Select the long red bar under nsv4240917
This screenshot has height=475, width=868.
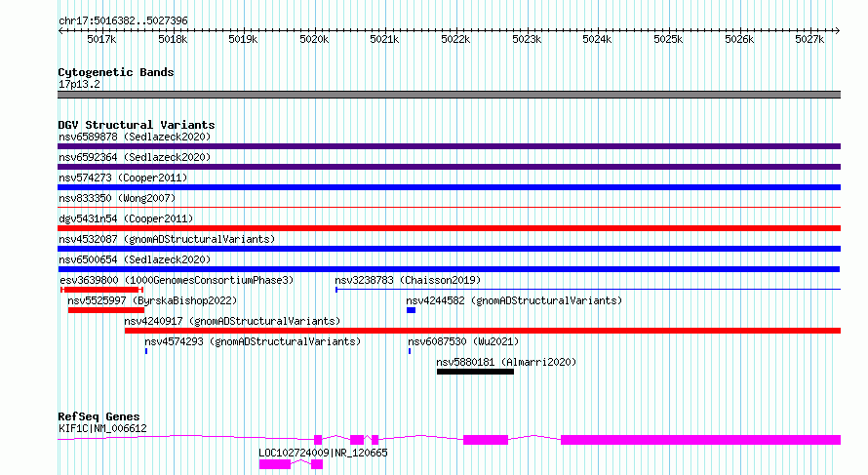pyautogui.click(x=483, y=331)
